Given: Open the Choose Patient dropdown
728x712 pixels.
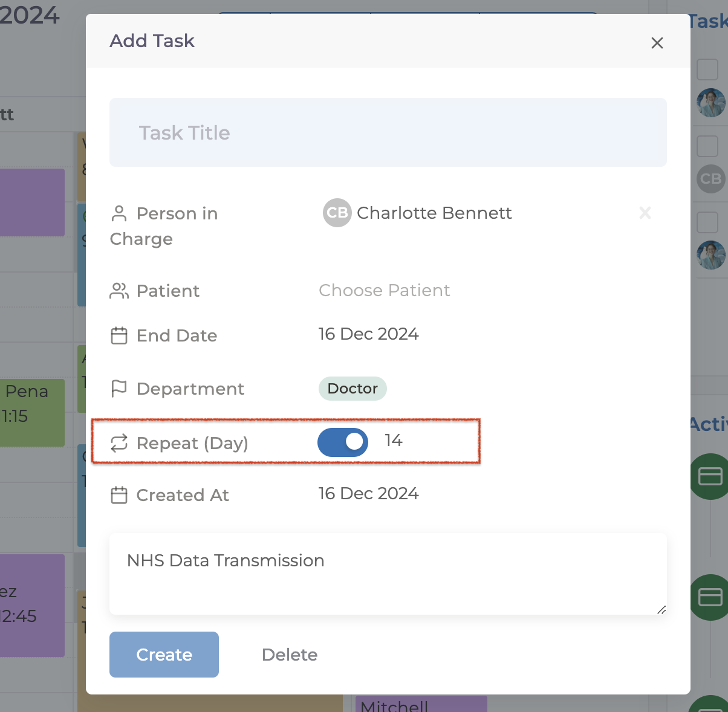Looking at the screenshot, I should pyautogui.click(x=384, y=290).
